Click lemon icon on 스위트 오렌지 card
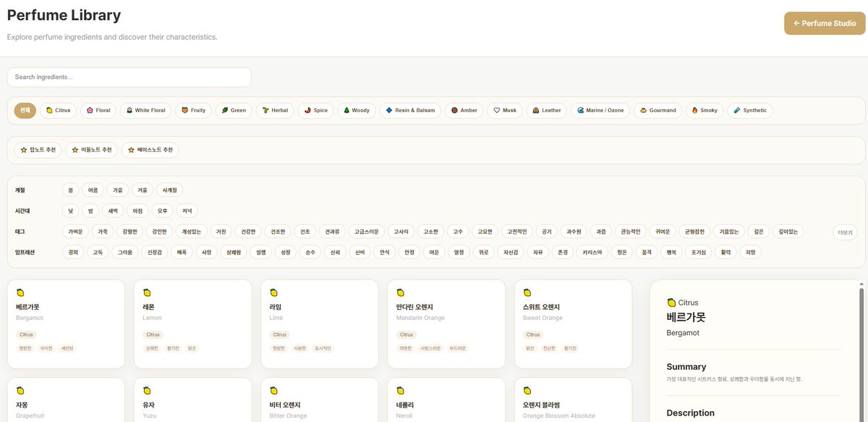The image size is (868, 422). 527,292
